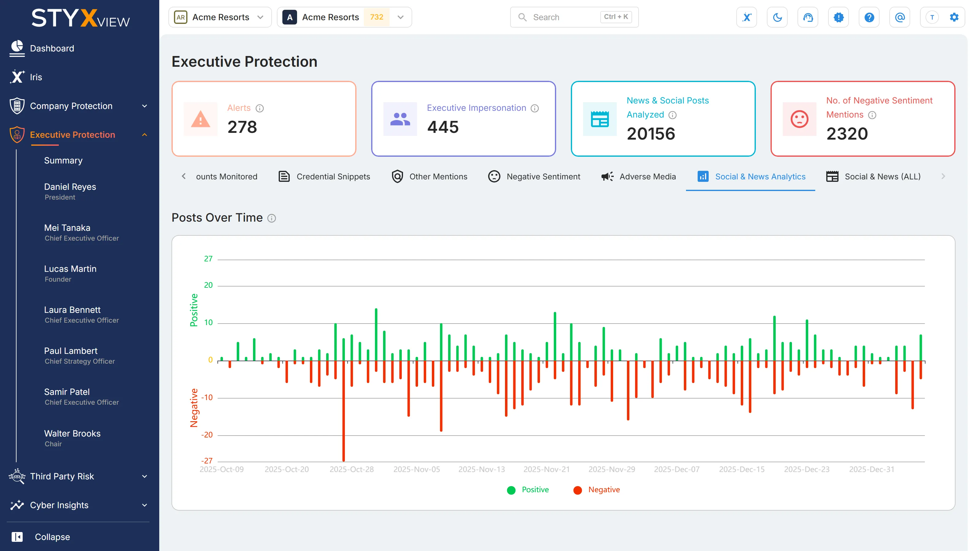Click the News & Social Posts calendar icon
This screenshot has width=980, height=551.
click(x=600, y=119)
